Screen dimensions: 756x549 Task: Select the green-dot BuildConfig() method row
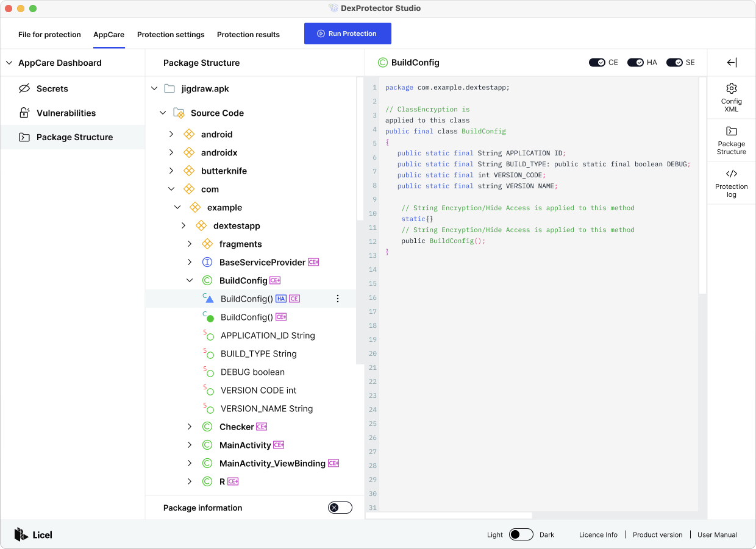coord(251,317)
